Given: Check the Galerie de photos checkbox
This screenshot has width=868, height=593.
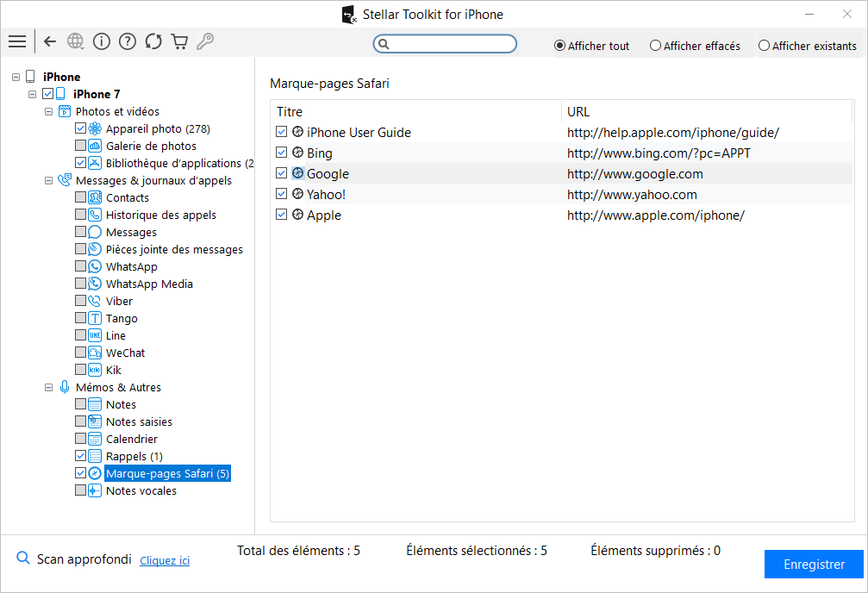Looking at the screenshot, I should 80,146.
